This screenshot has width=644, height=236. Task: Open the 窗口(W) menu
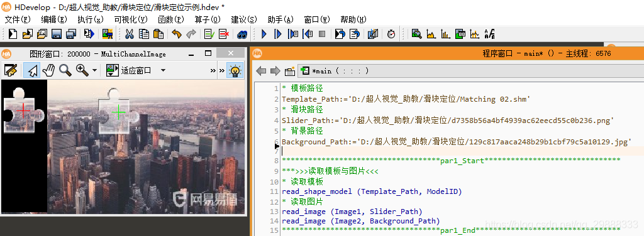pos(317,19)
